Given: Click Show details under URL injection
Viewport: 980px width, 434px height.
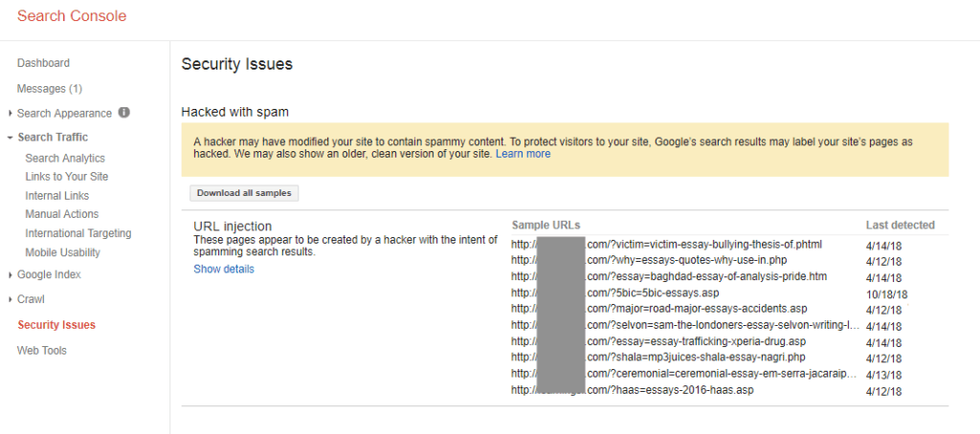Looking at the screenshot, I should [x=224, y=270].
